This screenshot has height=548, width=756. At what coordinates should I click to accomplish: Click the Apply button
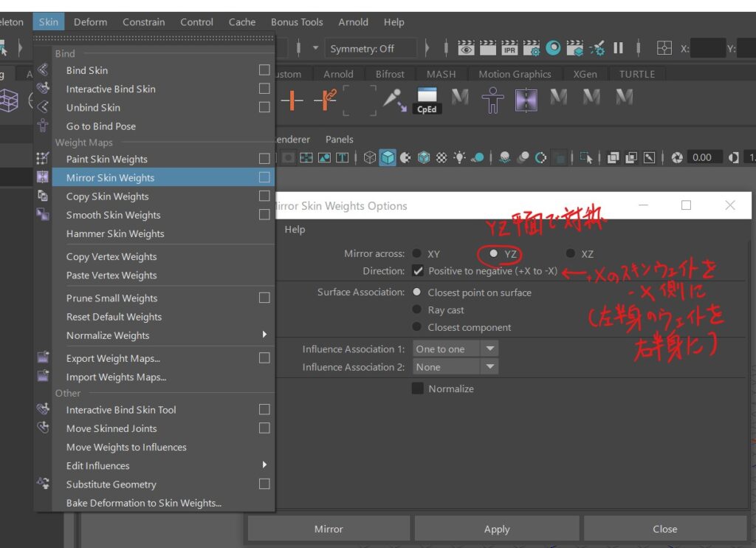pos(497,529)
